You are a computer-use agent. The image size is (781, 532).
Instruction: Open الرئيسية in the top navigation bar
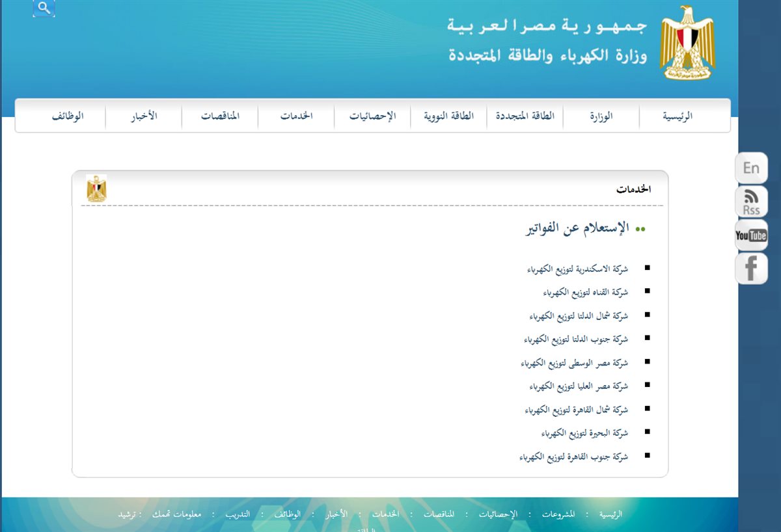(678, 116)
